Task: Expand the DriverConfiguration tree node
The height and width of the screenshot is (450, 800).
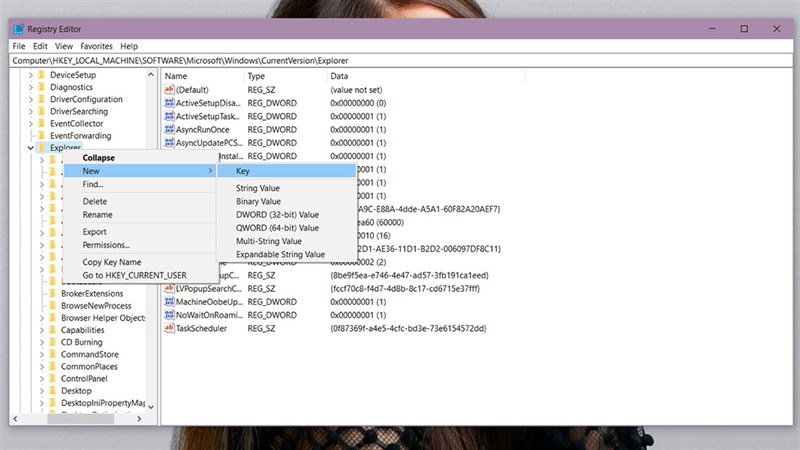Action: (31, 99)
